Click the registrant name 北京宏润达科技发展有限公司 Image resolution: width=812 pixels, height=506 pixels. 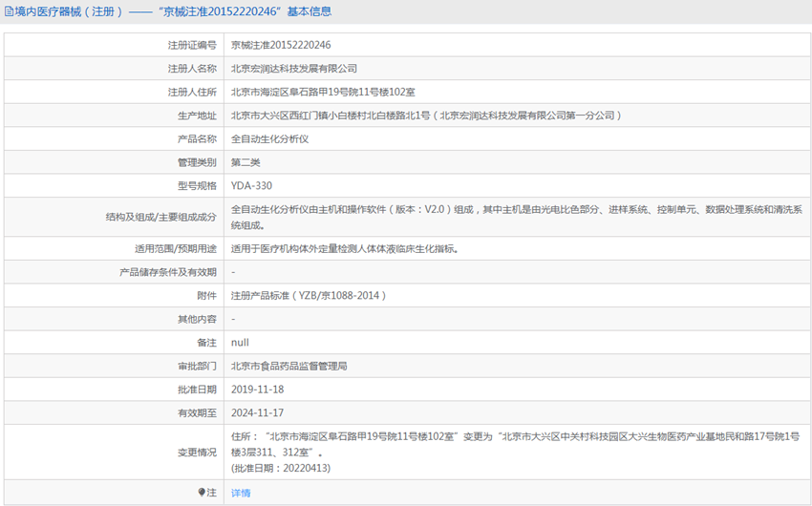pyautogui.click(x=294, y=69)
